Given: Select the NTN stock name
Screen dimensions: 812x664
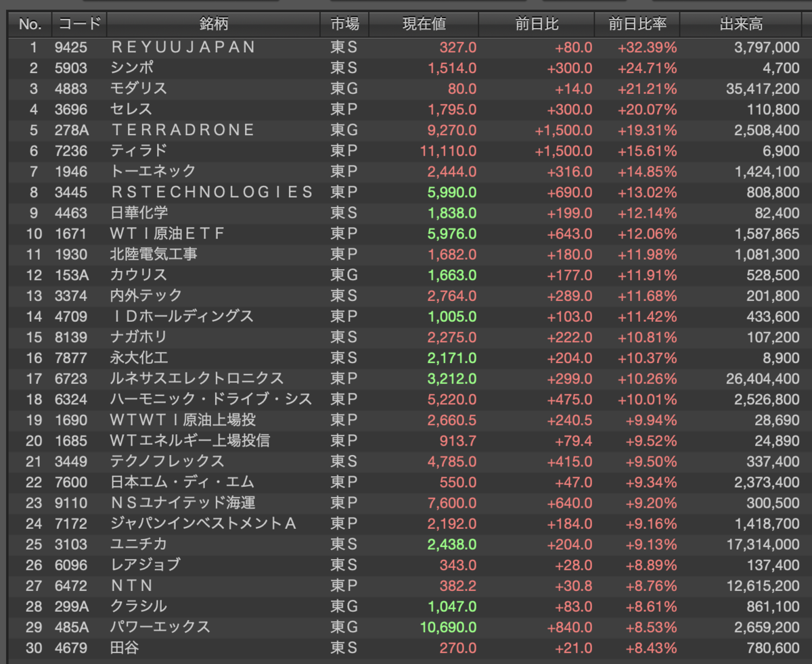Looking at the screenshot, I should point(132,586).
